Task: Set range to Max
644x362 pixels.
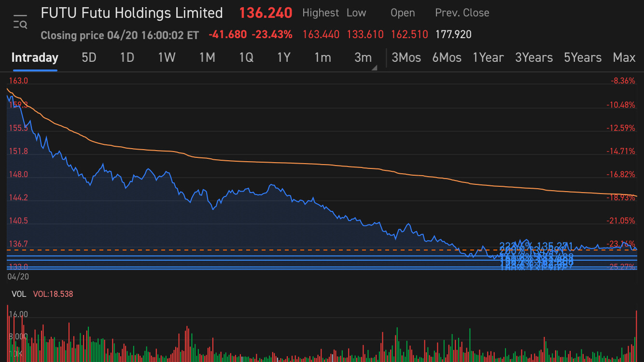Action: click(x=624, y=58)
